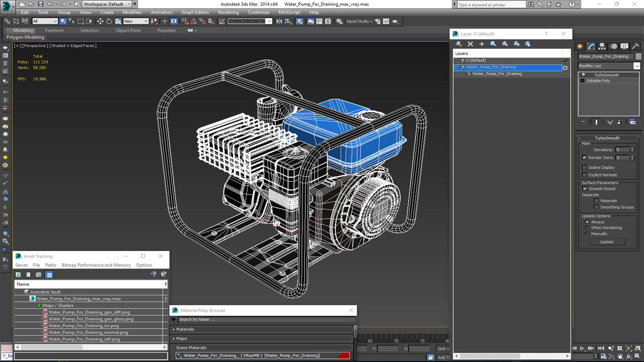Screen dimensions: 644x362
Task: Choose the Select and Rotate tool
Action: [109, 21]
